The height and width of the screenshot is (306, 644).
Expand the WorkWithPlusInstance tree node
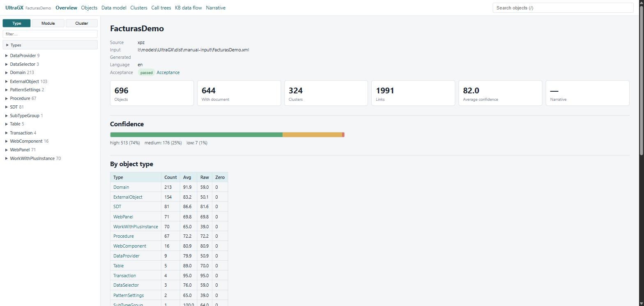(7, 158)
